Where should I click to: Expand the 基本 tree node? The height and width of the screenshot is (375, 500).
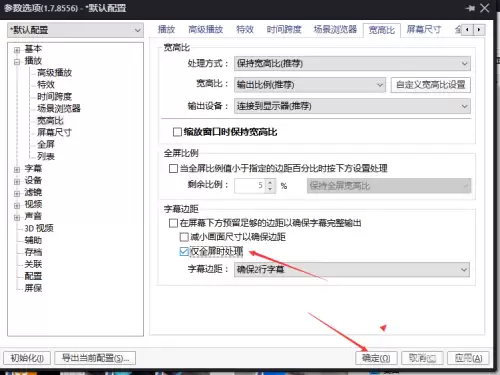tap(17, 50)
